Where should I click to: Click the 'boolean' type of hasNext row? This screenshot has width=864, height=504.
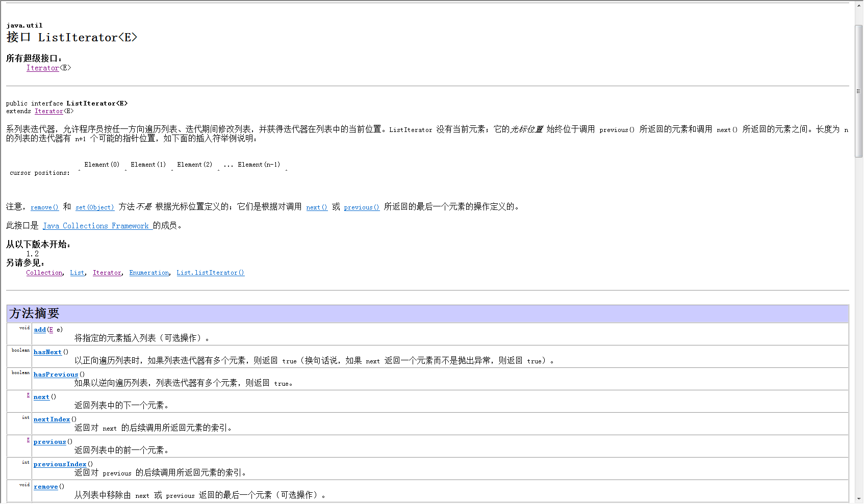pos(20,350)
